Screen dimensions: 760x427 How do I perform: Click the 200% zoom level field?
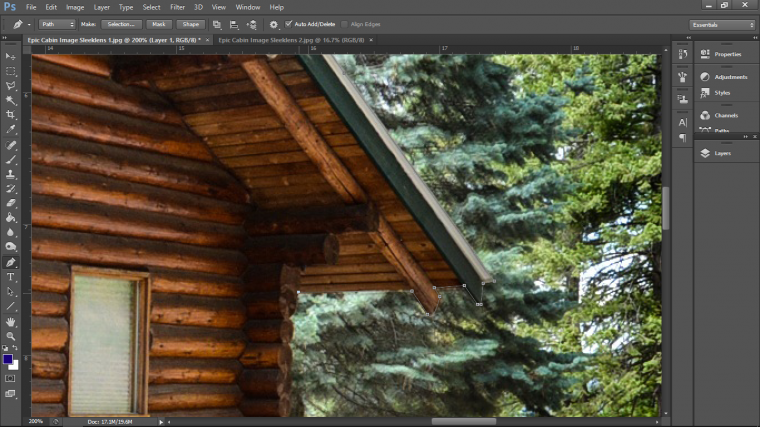[35, 422]
